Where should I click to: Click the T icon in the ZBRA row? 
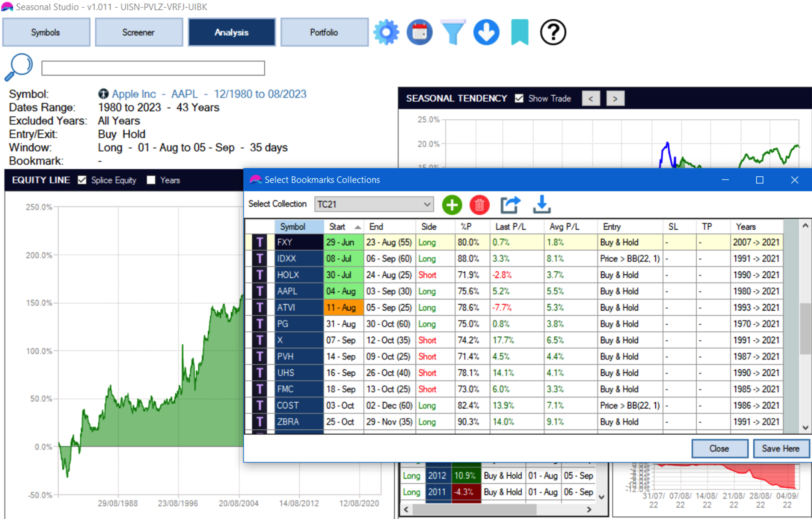click(x=259, y=422)
